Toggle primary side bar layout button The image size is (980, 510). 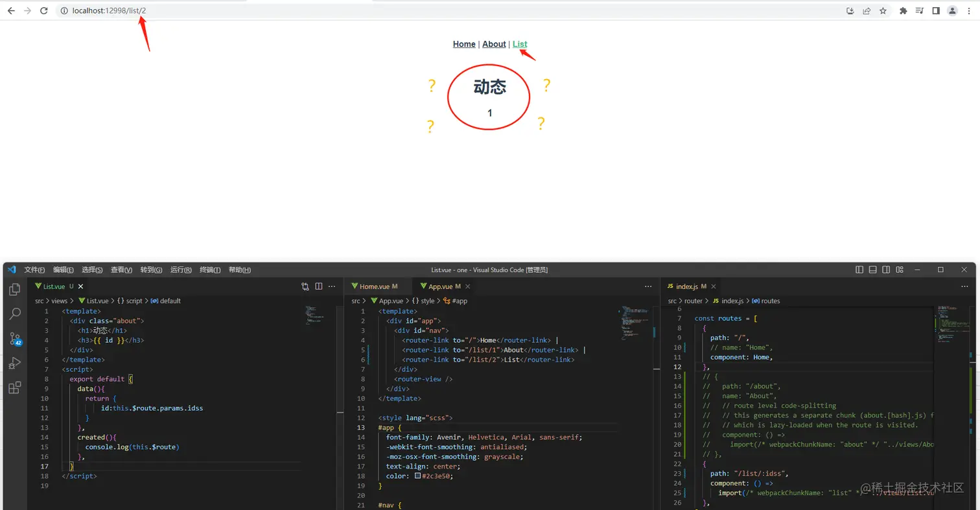click(859, 270)
